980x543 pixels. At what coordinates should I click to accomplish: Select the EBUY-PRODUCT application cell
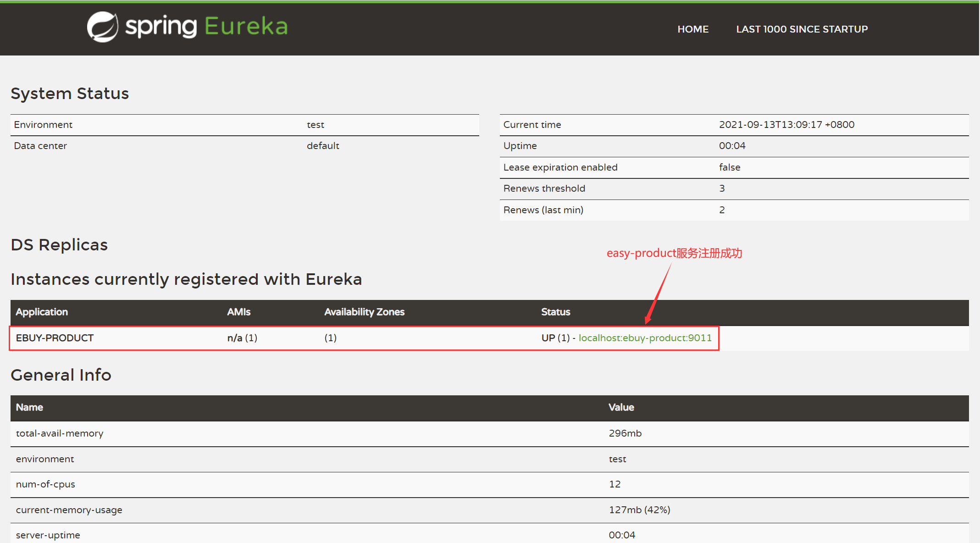tap(55, 338)
